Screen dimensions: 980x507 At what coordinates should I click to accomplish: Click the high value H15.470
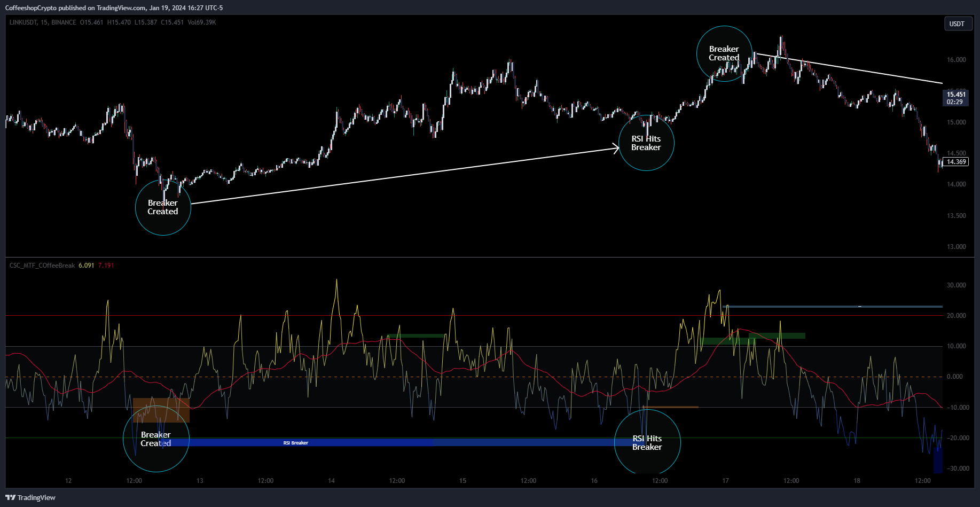tap(119, 22)
